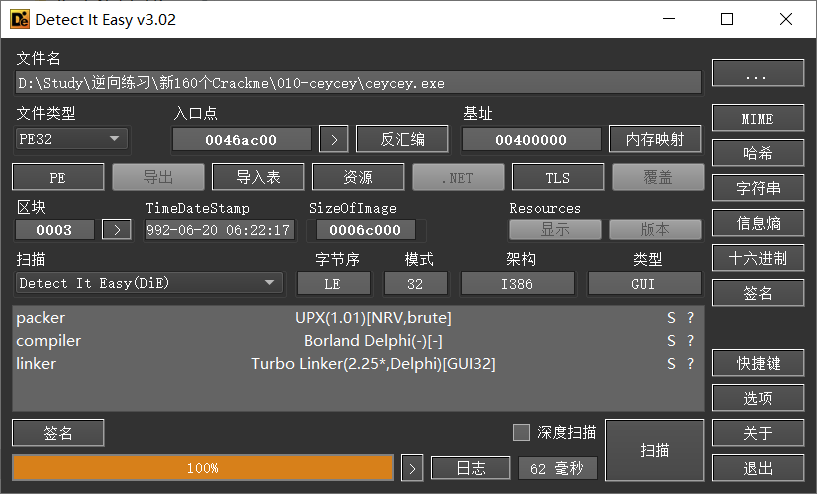Click the S marker on the linker row
This screenshot has width=817, height=494.
(671, 364)
